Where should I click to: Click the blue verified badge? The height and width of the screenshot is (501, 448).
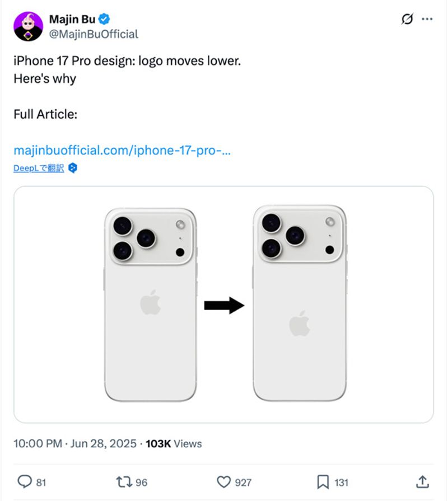[104, 19]
